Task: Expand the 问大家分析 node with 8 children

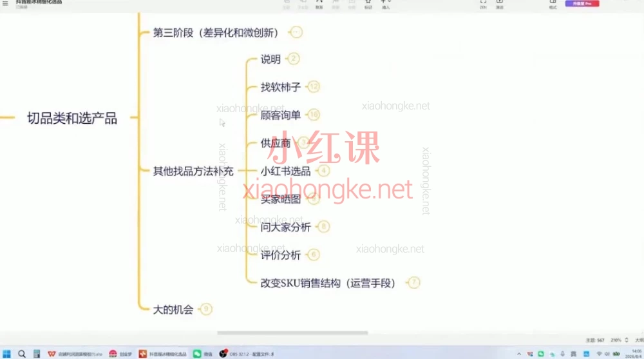Action: coord(324,226)
